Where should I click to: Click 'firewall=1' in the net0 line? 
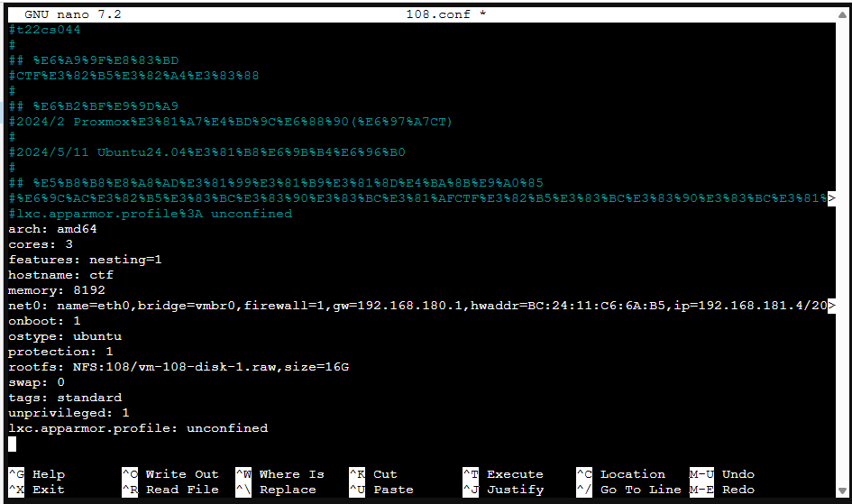pos(284,306)
